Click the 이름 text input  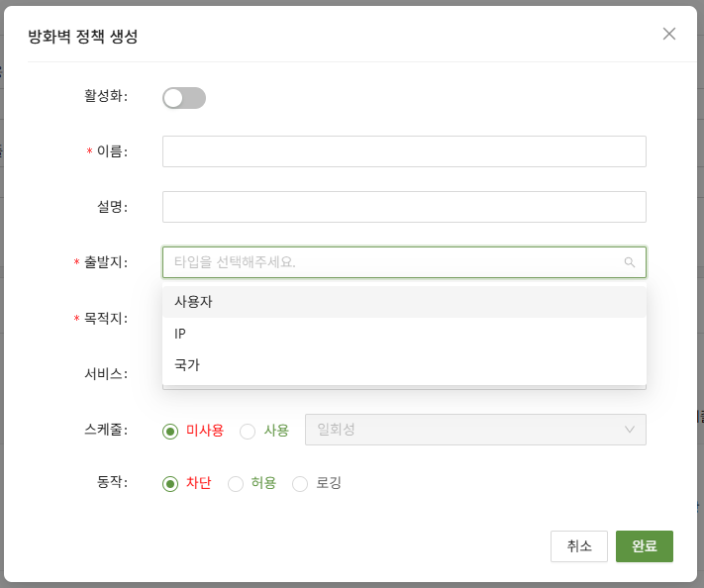point(404,151)
